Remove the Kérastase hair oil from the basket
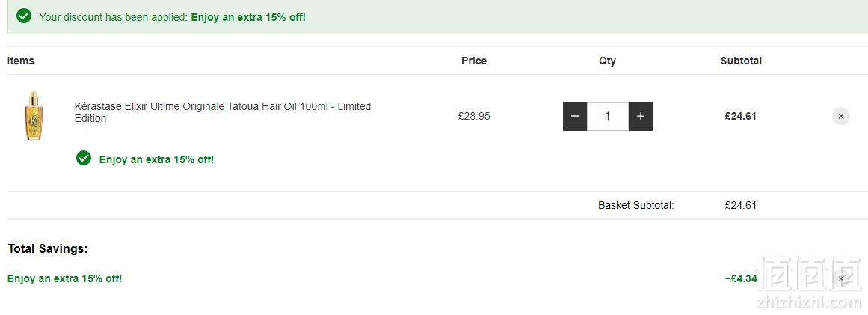The height and width of the screenshot is (315, 868). pyautogui.click(x=841, y=116)
